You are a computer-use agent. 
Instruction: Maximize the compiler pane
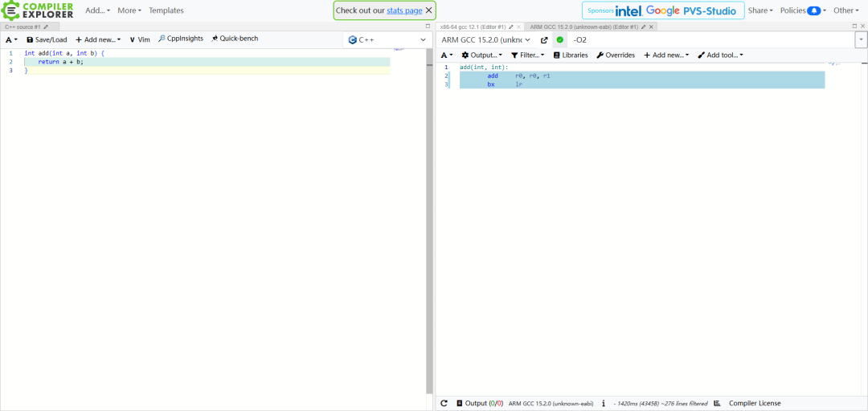pos(854,26)
